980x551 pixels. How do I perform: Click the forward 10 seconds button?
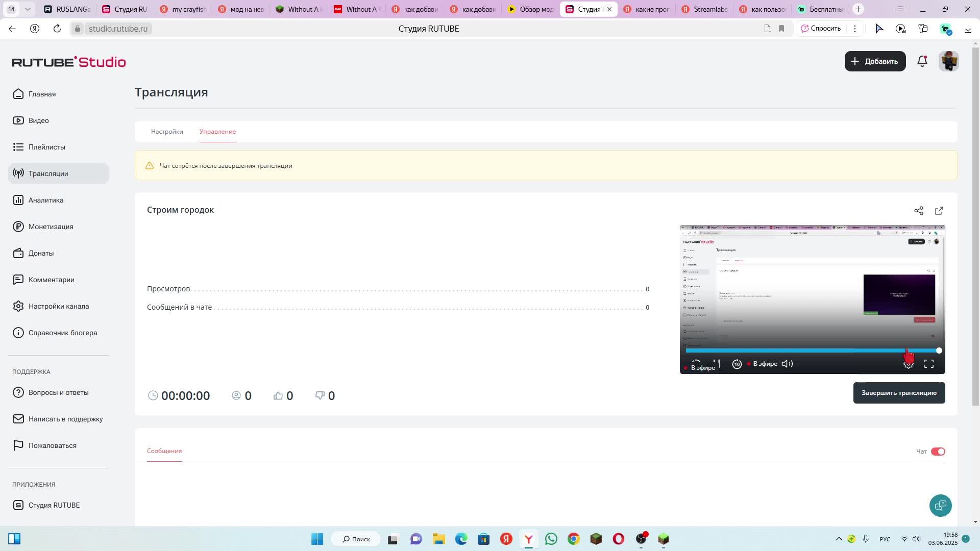point(737,364)
